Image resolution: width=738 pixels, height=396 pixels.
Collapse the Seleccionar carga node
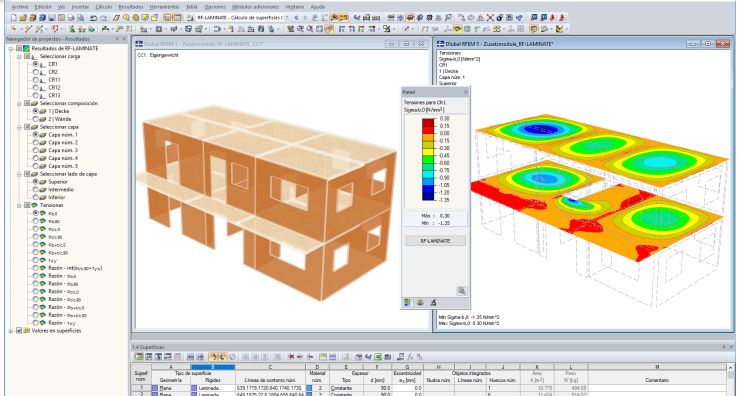pyautogui.click(x=19, y=57)
